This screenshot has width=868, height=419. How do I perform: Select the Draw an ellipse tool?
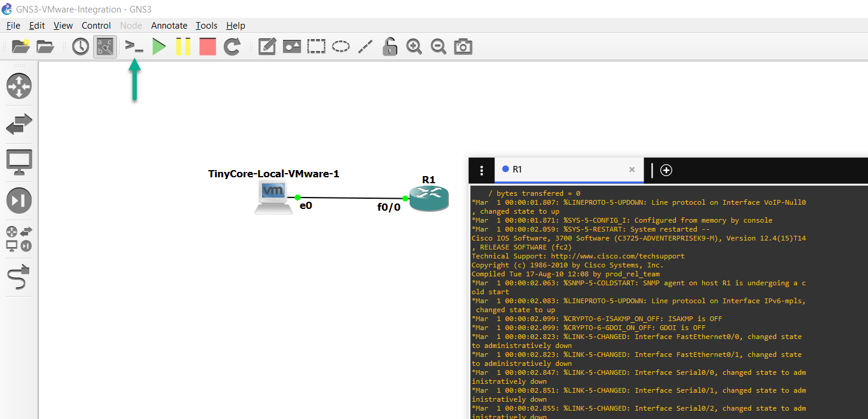[x=341, y=47]
